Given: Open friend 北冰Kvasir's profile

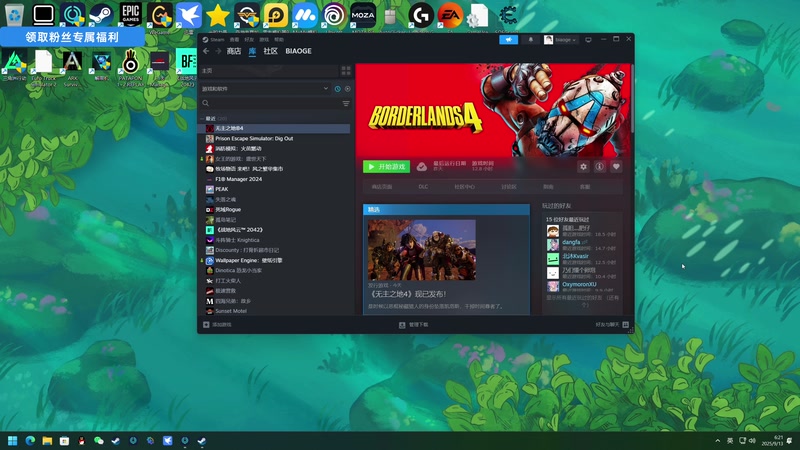Looking at the screenshot, I should (575, 256).
